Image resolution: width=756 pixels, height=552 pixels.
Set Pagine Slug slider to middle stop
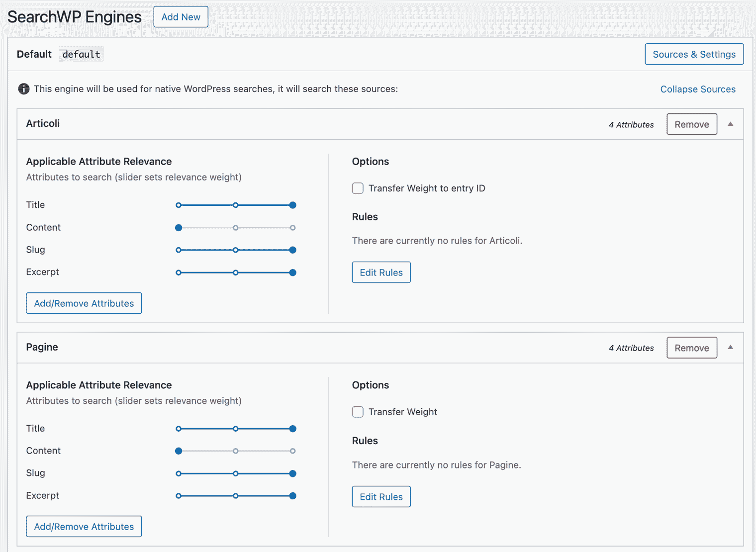pos(236,473)
